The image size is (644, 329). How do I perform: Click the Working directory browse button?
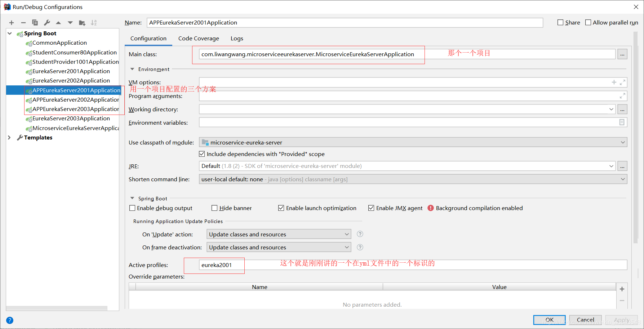622,109
